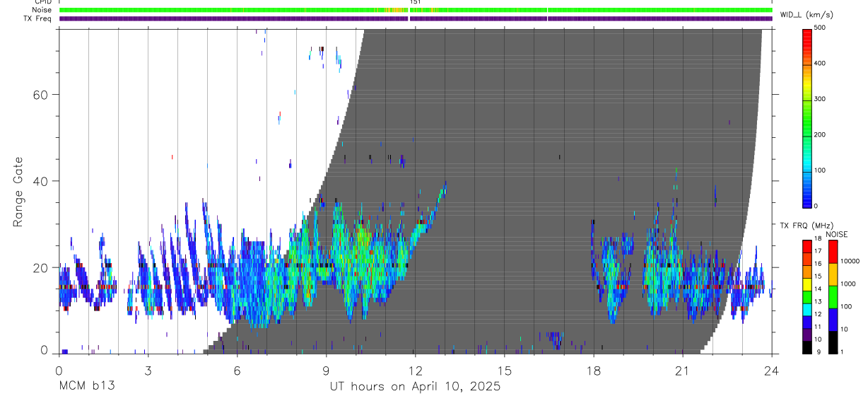Screen dimensions: 868x401
Task: Click the 15 hour tick on UT axis
Action: point(505,370)
